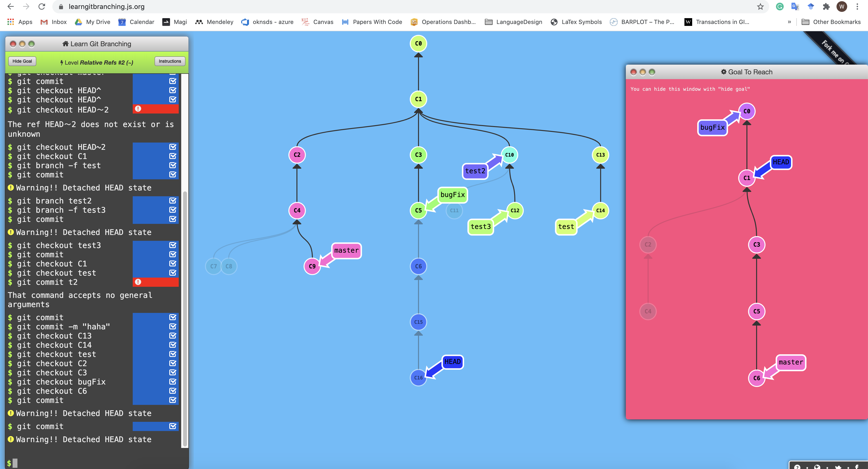
Task: Click the Grammarly extension icon
Action: click(x=780, y=6)
